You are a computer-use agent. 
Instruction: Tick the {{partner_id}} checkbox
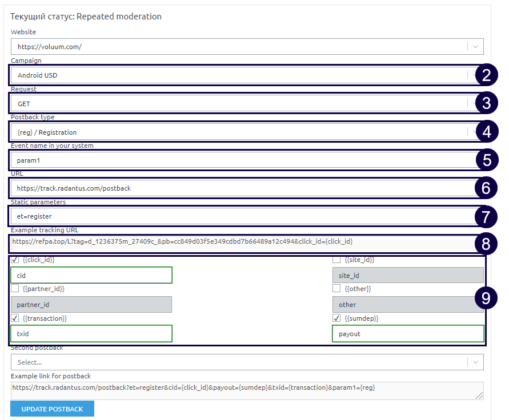click(x=15, y=289)
